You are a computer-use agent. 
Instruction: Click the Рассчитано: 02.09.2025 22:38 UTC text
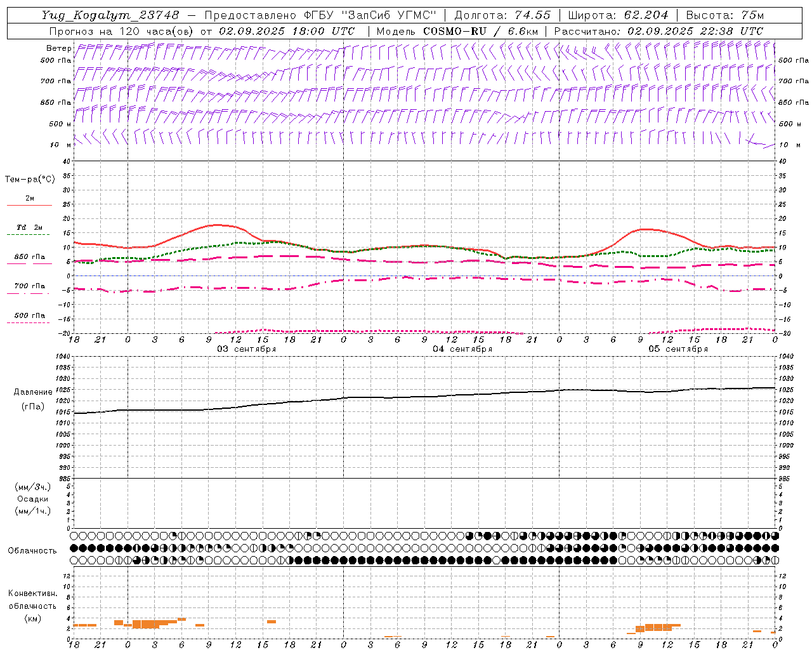tap(658, 31)
